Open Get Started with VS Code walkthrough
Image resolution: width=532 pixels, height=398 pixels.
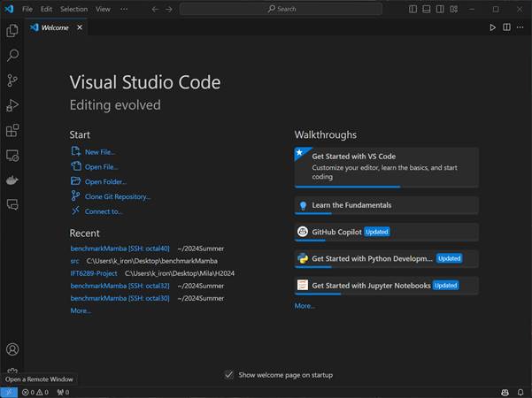[x=387, y=167]
